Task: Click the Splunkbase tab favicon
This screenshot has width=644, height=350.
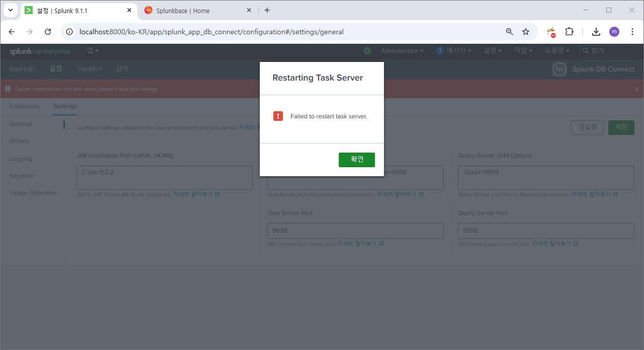Action: pos(148,10)
